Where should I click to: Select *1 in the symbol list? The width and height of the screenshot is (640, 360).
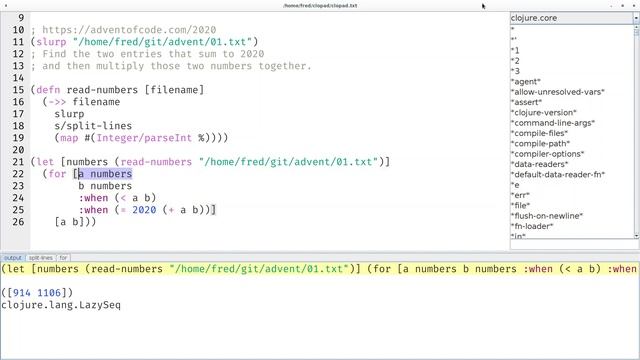(x=515, y=51)
